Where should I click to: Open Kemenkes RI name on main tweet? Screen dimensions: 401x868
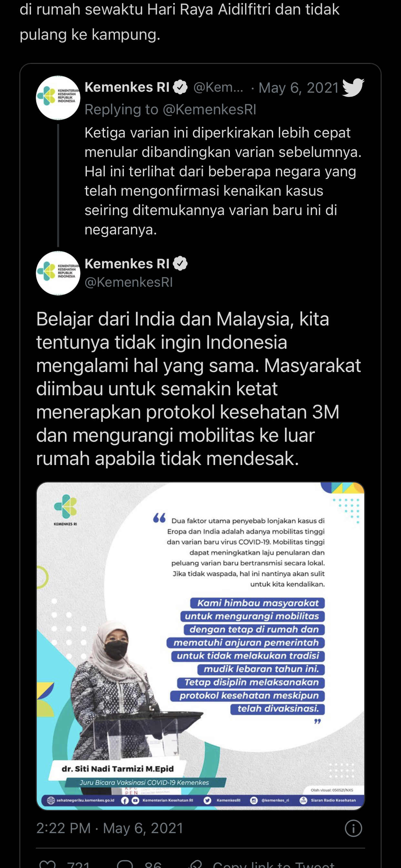click(127, 263)
